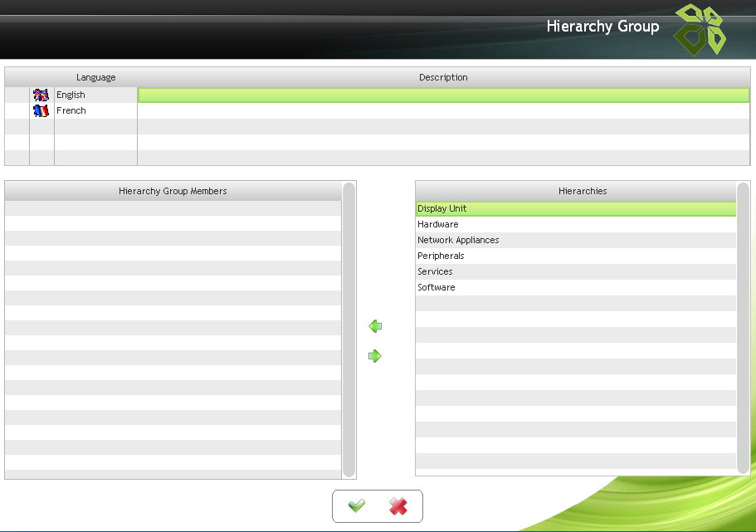Cancel with the red X icon
Image resolution: width=756 pixels, height=532 pixels.
click(398, 506)
